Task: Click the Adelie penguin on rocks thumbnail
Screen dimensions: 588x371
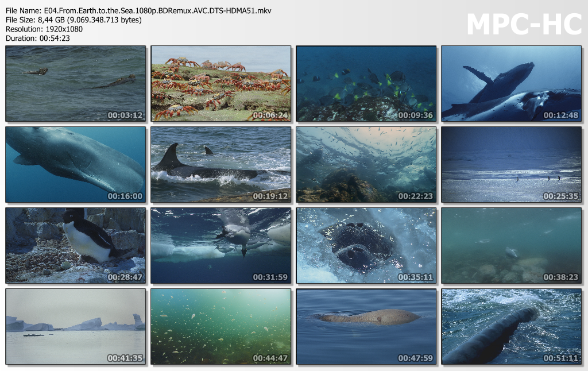Action: (x=76, y=246)
